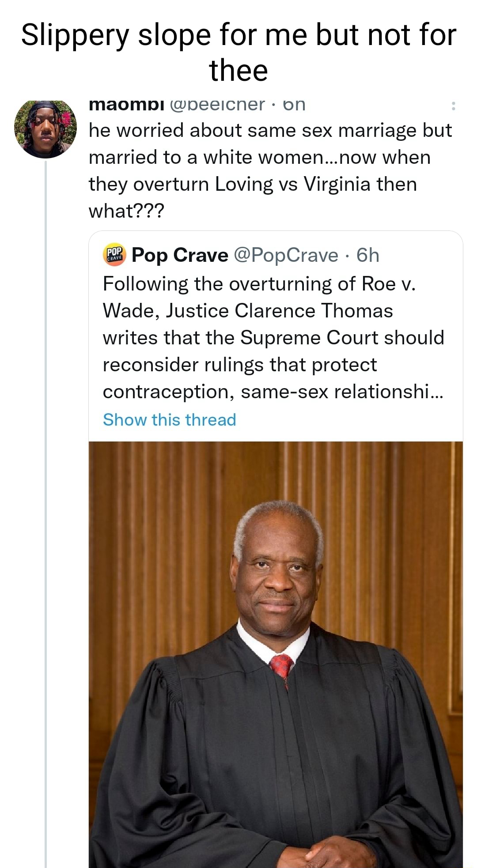Click the vertical dots beside maombi's tweet
The width and height of the screenshot is (477, 868).
pyautogui.click(x=453, y=105)
